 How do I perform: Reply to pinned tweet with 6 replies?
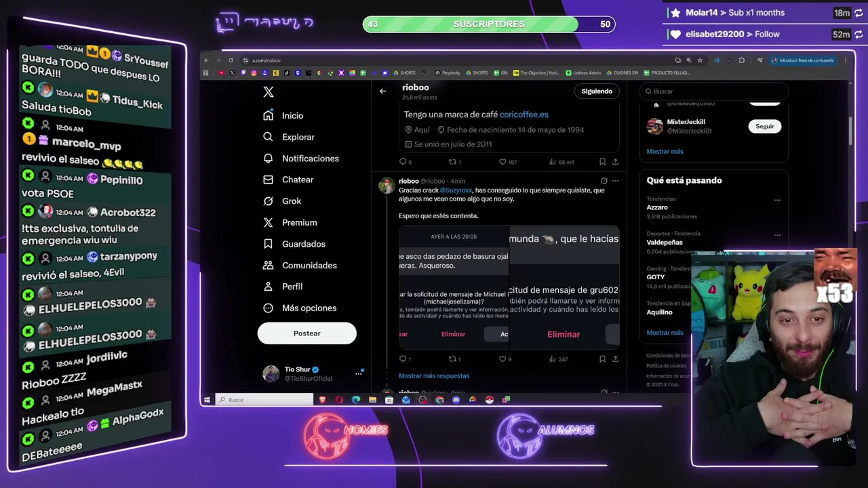tap(406, 162)
